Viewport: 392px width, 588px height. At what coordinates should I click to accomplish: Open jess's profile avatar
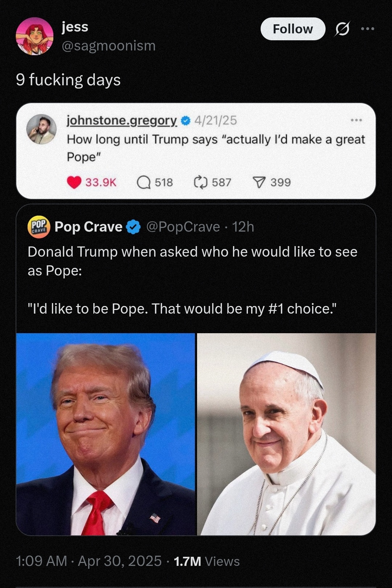[34, 36]
